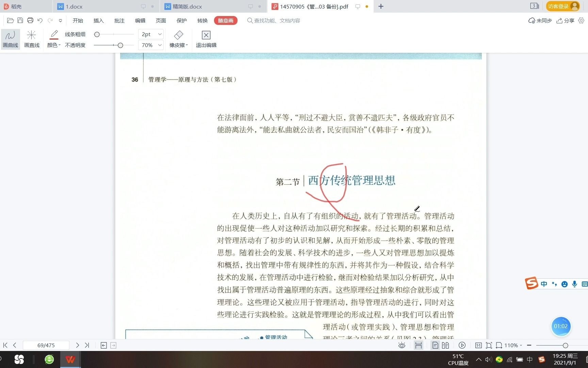Image resolution: width=588 pixels, height=368 pixels.
Task: Select the 画曲线 curve drawing tool
Action: coord(11,39)
